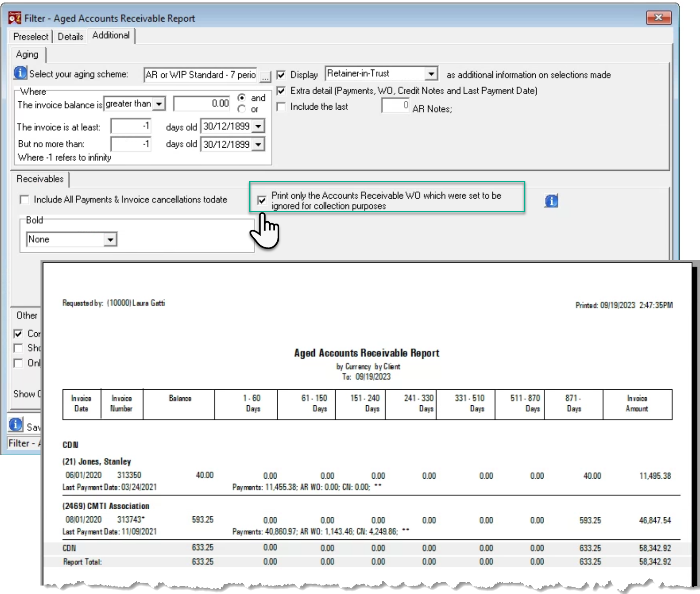Select the 'or' radio button
The image size is (700, 594).
coord(241,109)
